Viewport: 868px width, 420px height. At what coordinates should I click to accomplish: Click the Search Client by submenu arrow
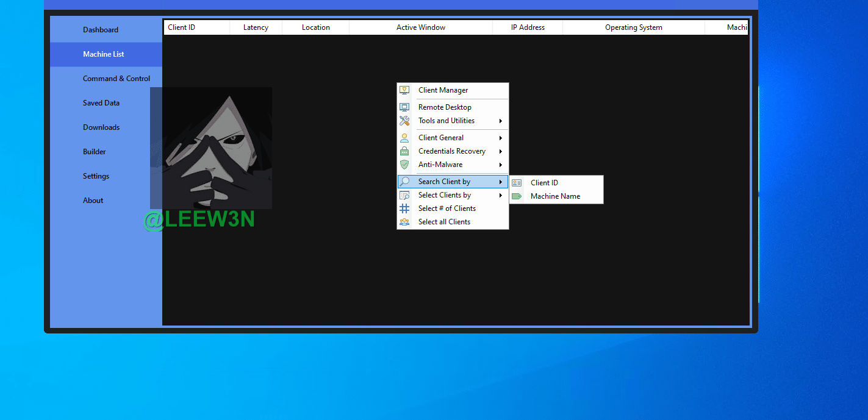coord(501,182)
